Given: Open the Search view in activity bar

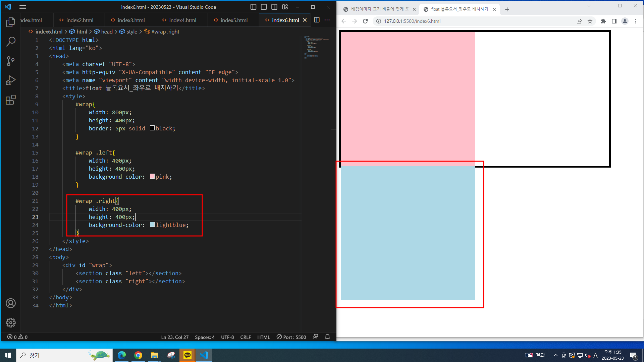Looking at the screenshot, I should click(x=10, y=42).
